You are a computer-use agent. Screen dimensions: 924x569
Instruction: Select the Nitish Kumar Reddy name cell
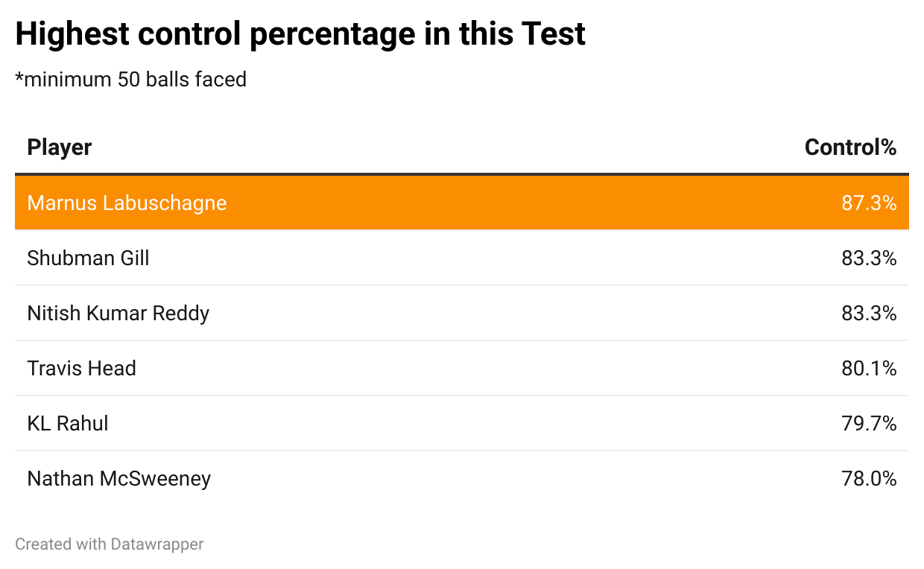118,313
